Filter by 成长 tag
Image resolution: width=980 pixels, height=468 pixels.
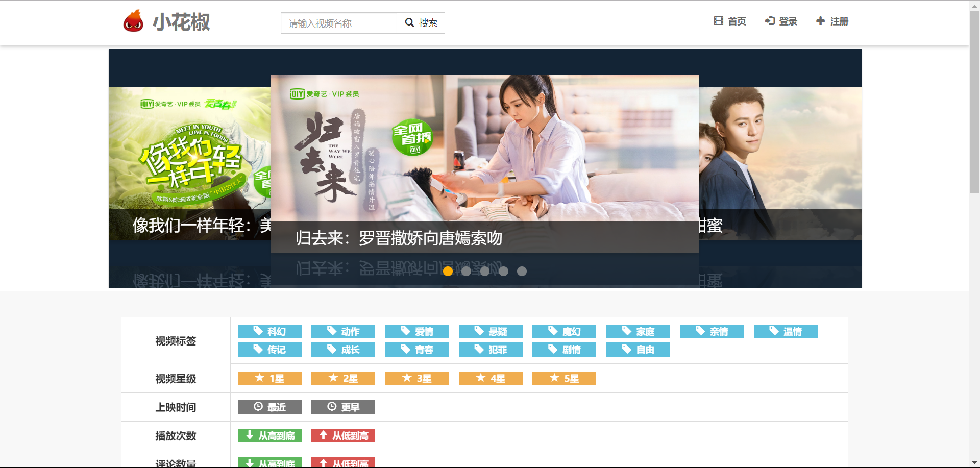point(343,350)
